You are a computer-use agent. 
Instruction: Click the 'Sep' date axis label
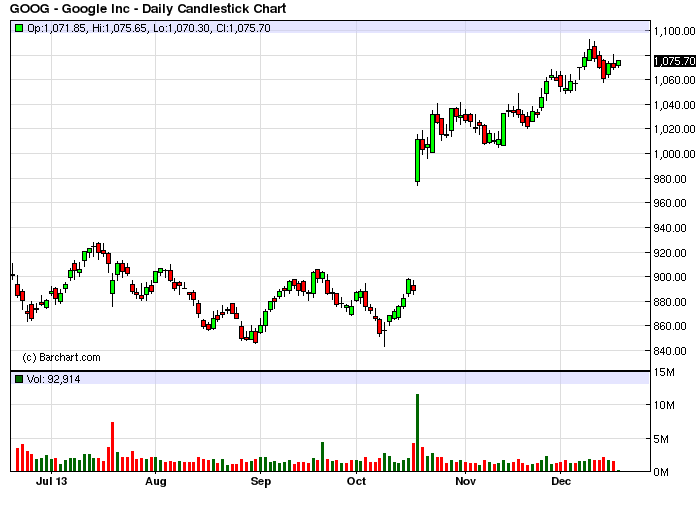tap(261, 482)
